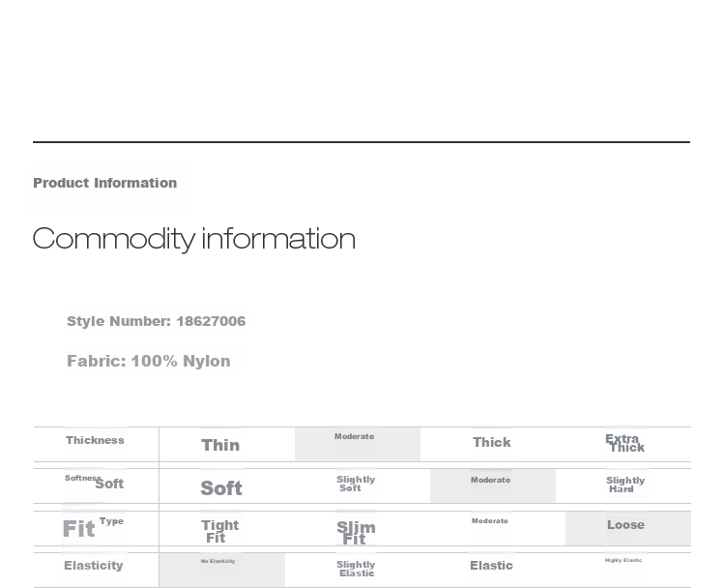The height and width of the screenshot is (588, 725).
Task: Click the Product Information heading
Action: [x=105, y=183]
